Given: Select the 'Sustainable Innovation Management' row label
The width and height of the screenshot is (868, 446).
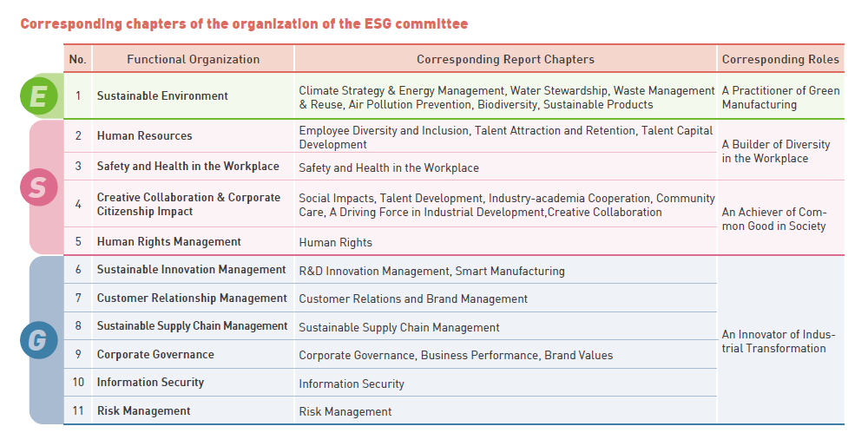Looking at the screenshot, I should click(x=192, y=270).
